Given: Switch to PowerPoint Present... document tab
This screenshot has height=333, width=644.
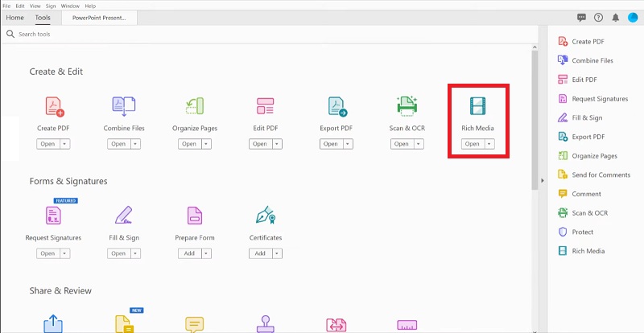Looking at the screenshot, I should coord(99,18).
